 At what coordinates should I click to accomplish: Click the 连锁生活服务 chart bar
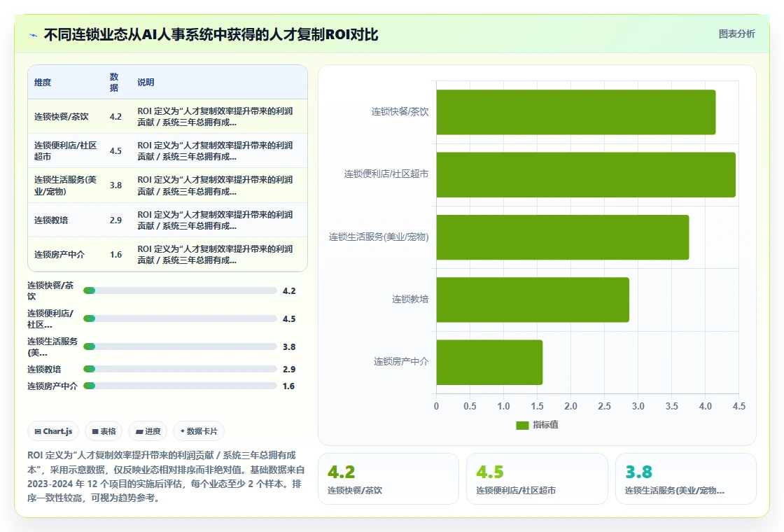pyautogui.click(x=563, y=237)
